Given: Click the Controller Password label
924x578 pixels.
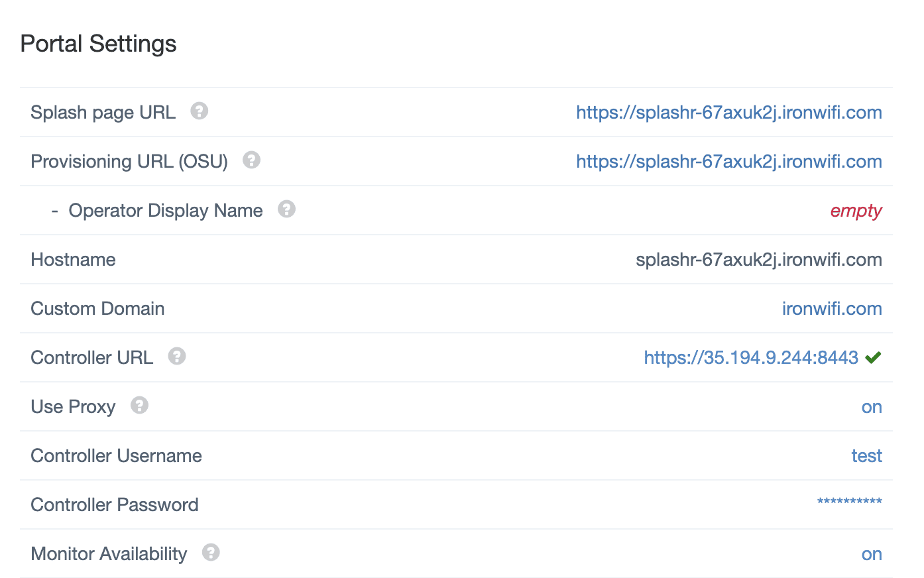Looking at the screenshot, I should 115,505.
